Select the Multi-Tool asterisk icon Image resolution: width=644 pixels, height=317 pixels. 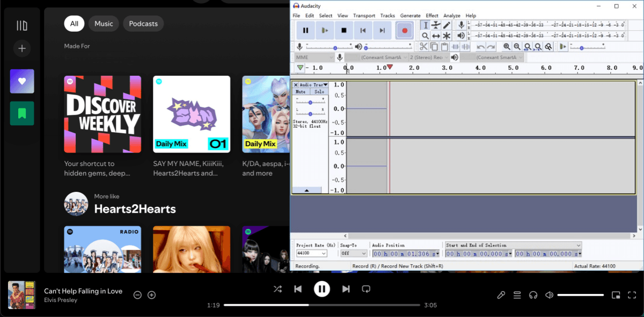pyautogui.click(x=447, y=35)
